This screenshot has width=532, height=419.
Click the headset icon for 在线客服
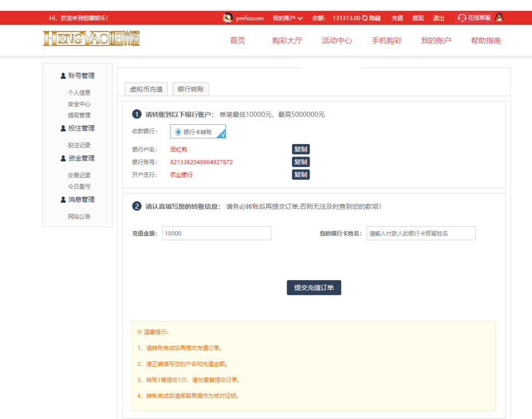pyautogui.click(x=461, y=18)
